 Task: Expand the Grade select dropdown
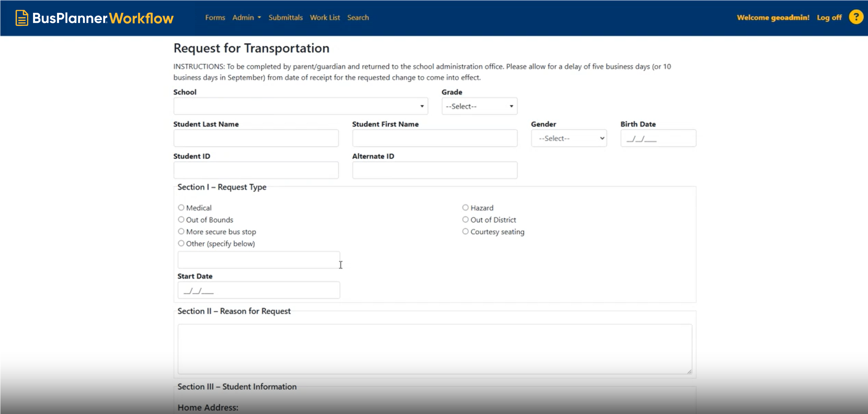point(479,106)
